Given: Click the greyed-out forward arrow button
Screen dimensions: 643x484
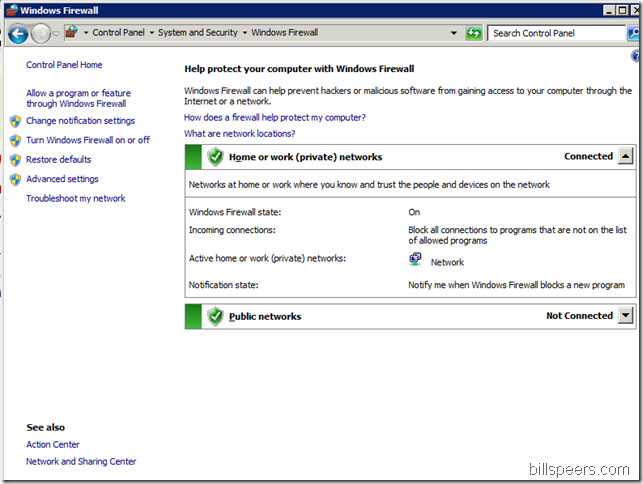Looking at the screenshot, I should (x=41, y=33).
